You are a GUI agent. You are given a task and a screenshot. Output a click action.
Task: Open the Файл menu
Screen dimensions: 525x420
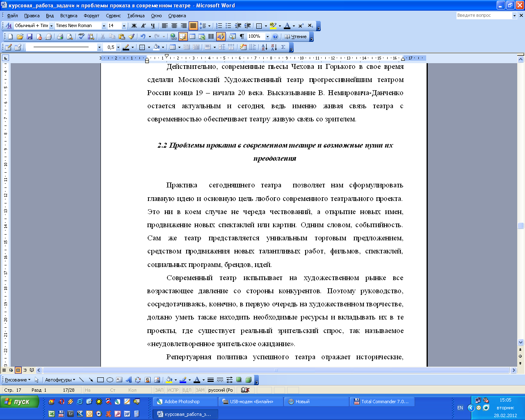pos(12,16)
